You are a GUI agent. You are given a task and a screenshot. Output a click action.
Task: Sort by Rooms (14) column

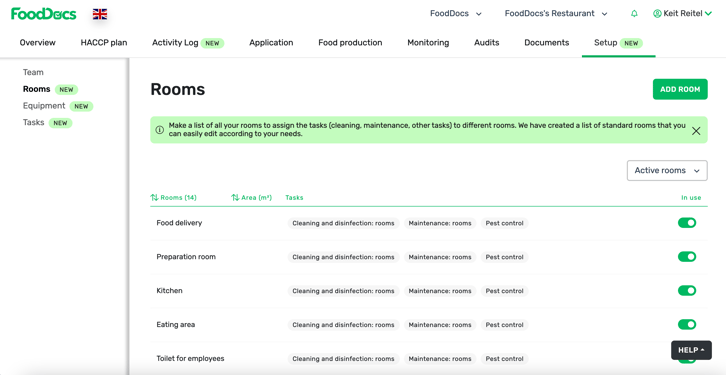tap(174, 198)
